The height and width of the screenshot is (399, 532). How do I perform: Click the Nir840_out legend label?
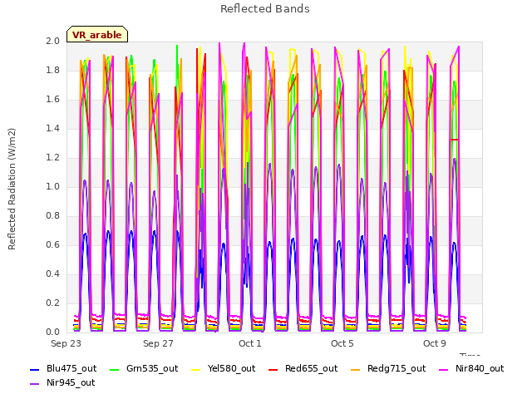click(480, 369)
